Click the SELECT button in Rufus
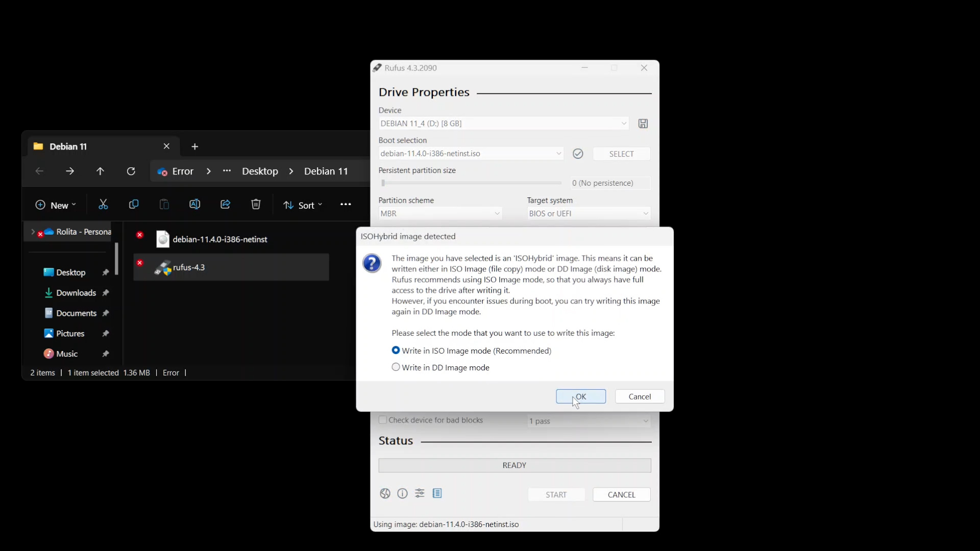 [x=621, y=154]
